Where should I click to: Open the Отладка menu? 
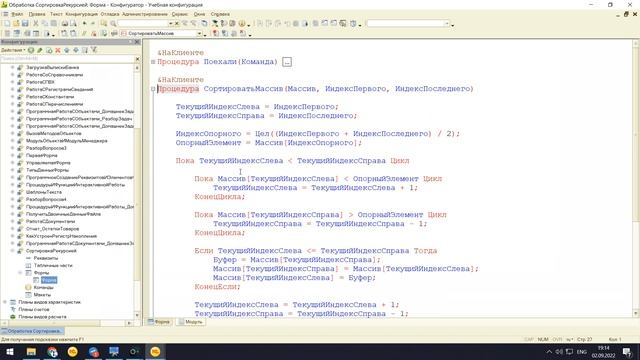coord(110,14)
